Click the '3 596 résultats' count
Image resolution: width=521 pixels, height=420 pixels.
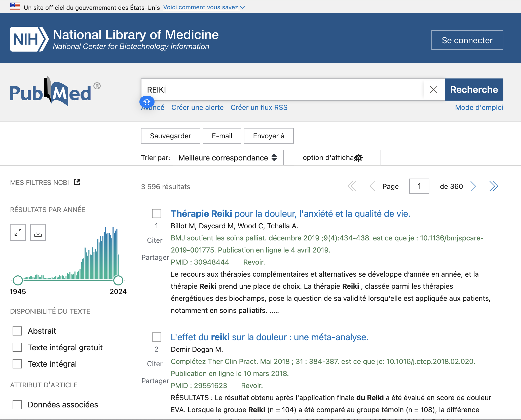click(166, 187)
